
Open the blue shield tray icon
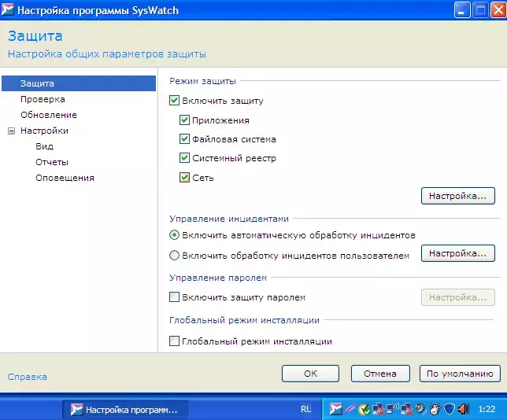(x=449, y=409)
